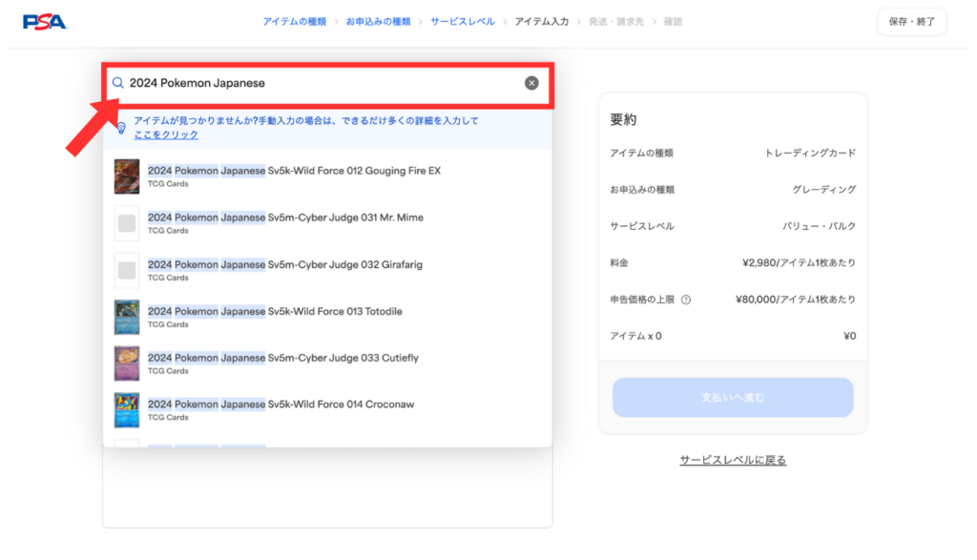This screenshot has height=560, width=977.
Task: Click the PSA logo
Action: point(44,22)
